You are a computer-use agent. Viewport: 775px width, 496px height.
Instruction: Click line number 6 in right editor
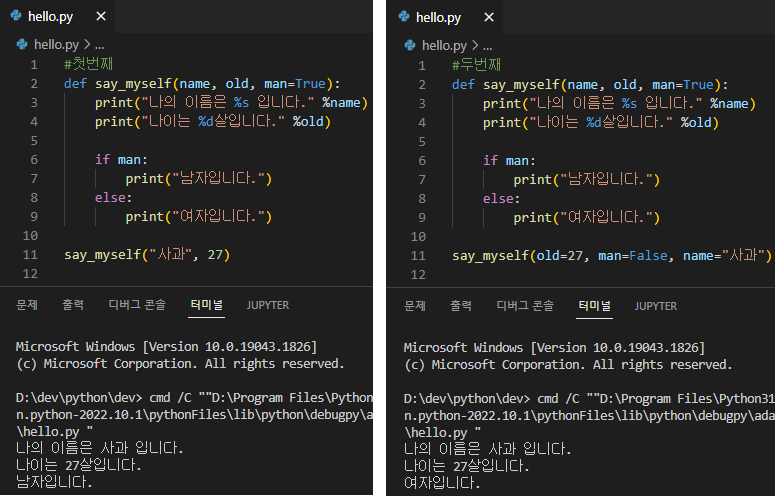(422, 161)
